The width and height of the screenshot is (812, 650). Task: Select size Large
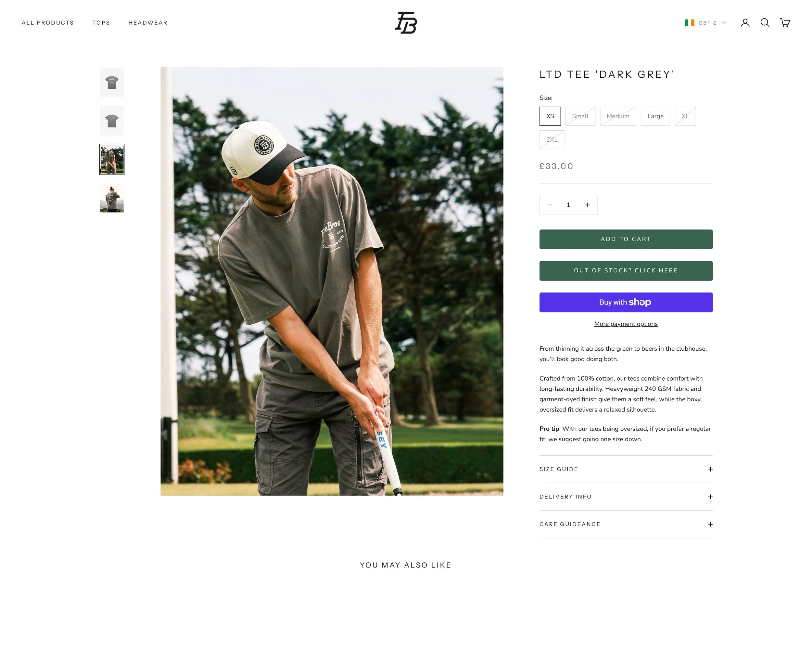pos(655,116)
